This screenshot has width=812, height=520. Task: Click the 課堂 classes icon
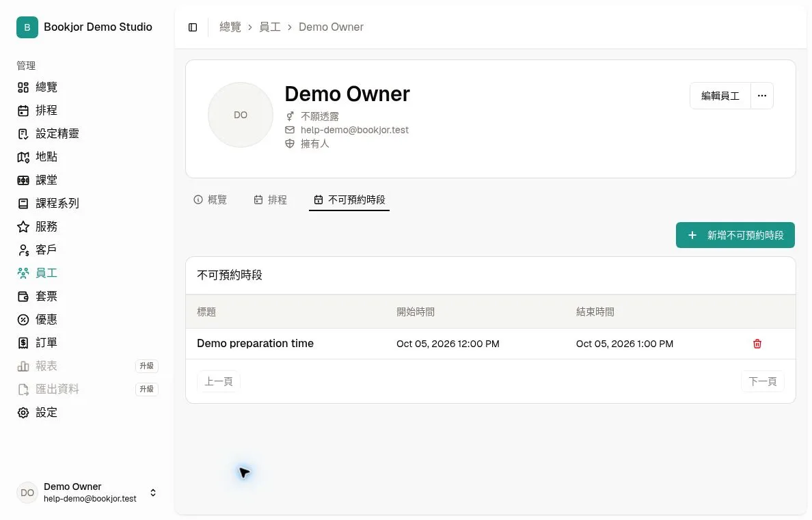pos(23,180)
